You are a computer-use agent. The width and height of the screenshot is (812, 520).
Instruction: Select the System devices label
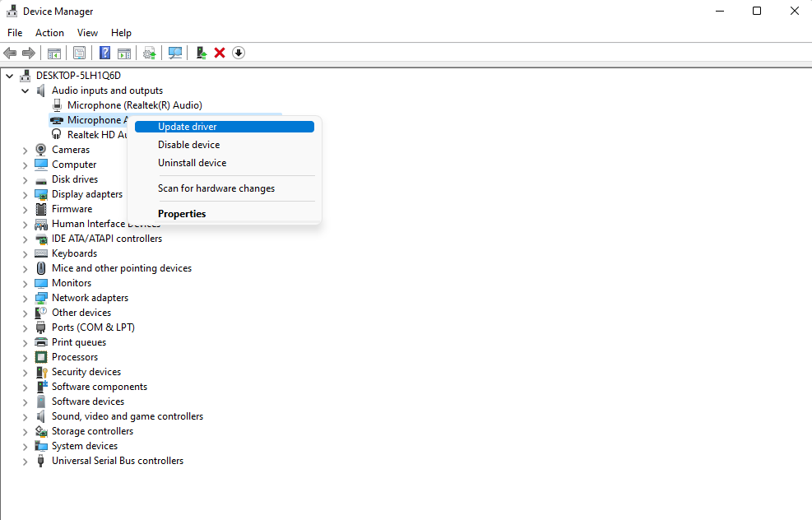85,446
